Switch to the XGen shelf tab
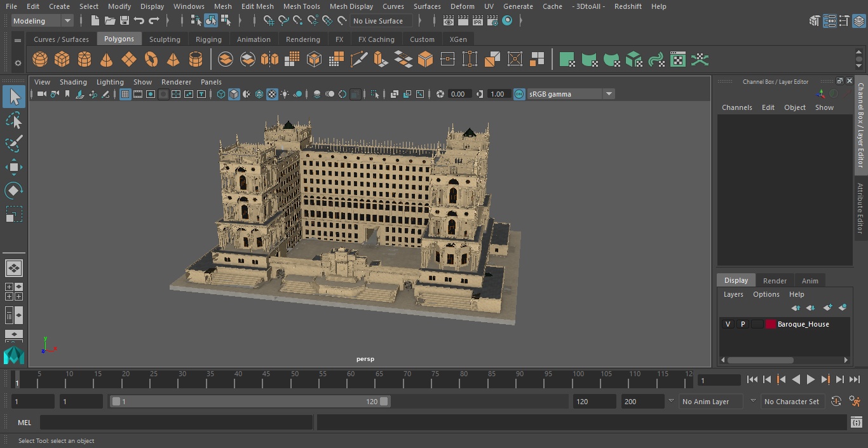The width and height of the screenshot is (868, 448). click(x=458, y=39)
